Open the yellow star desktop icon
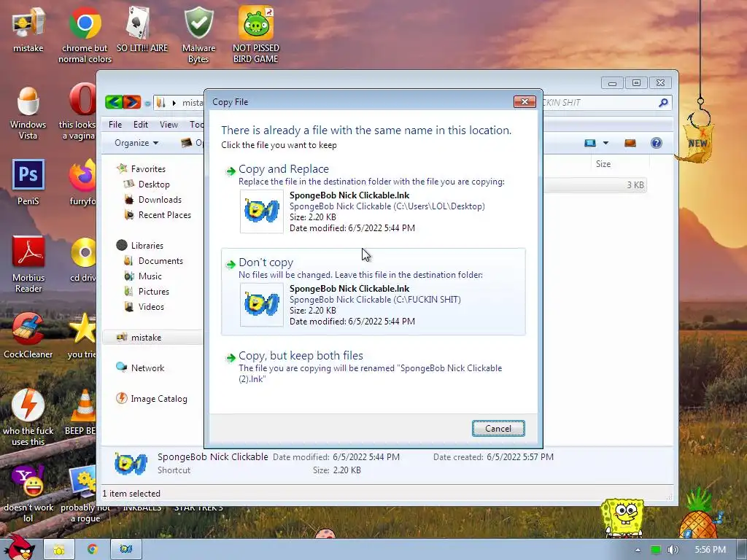Viewport: 747px width, 560px height. [82, 335]
